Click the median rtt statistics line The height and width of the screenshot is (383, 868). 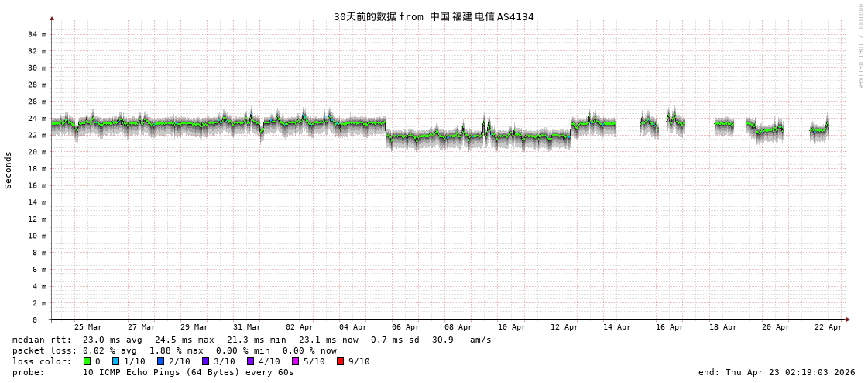point(252,340)
